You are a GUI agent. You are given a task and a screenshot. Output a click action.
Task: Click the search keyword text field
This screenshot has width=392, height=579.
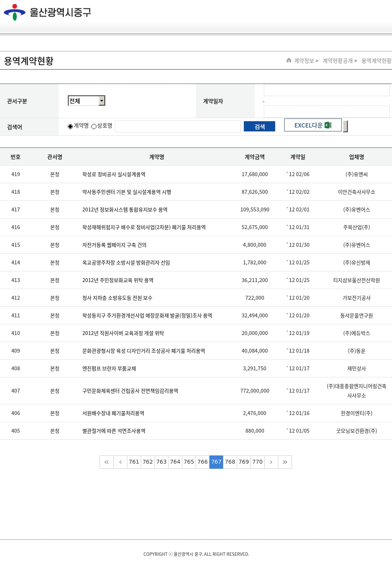[178, 126]
